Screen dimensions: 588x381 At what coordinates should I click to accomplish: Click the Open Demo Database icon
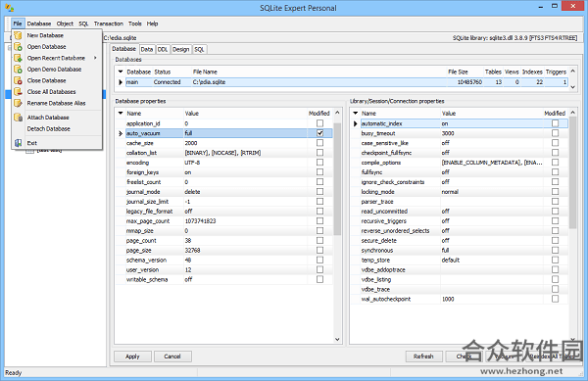click(18, 70)
